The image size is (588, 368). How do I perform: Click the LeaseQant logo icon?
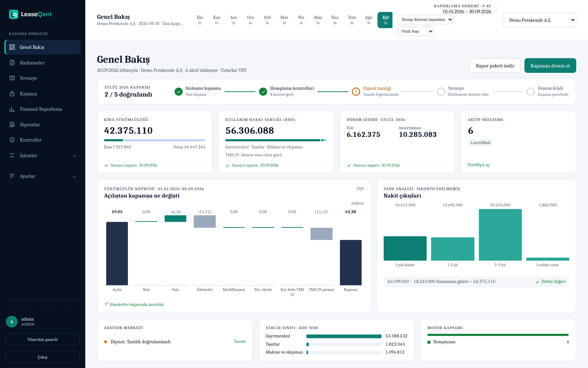(x=14, y=14)
